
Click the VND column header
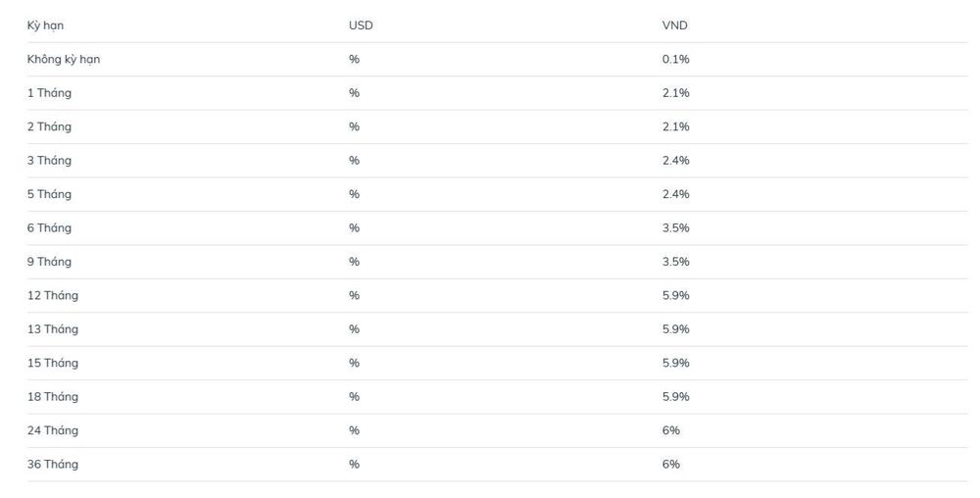coord(675,25)
